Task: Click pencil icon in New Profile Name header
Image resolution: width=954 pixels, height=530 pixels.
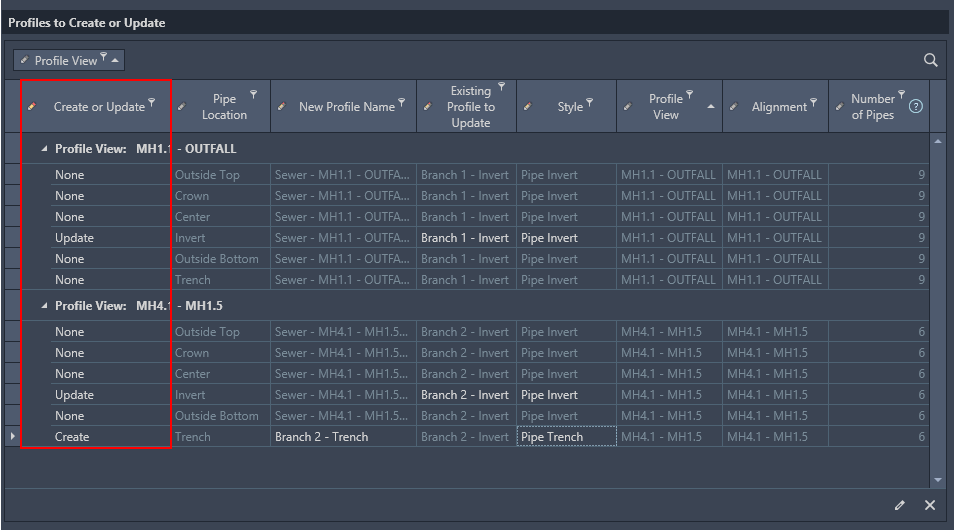Action: point(282,106)
